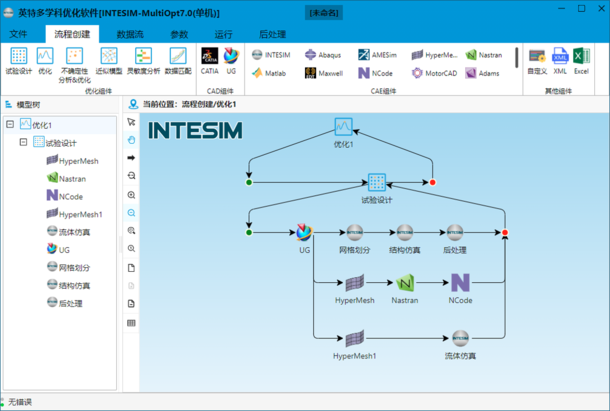This screenshot has width=610, height=411.
Task: Collapse the 优化1 tree node
Action: [10, 124]
